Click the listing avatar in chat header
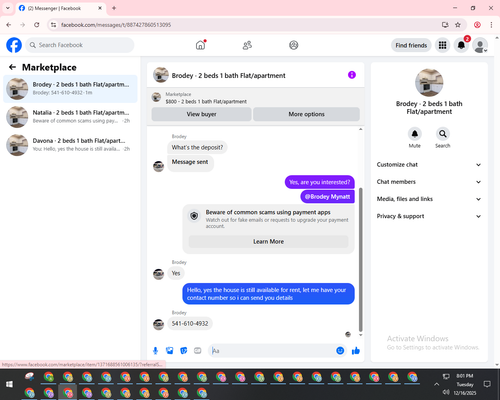500x400 pixels. 161,75
